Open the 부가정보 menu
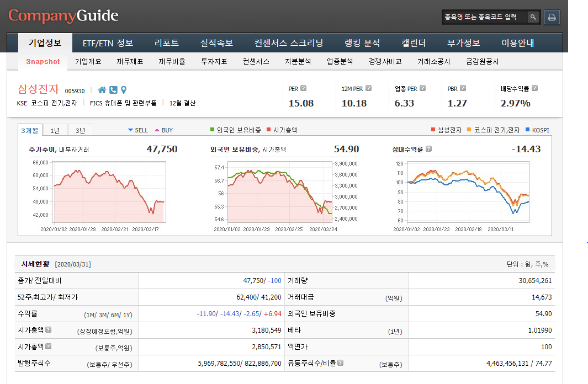 point(464,43)
